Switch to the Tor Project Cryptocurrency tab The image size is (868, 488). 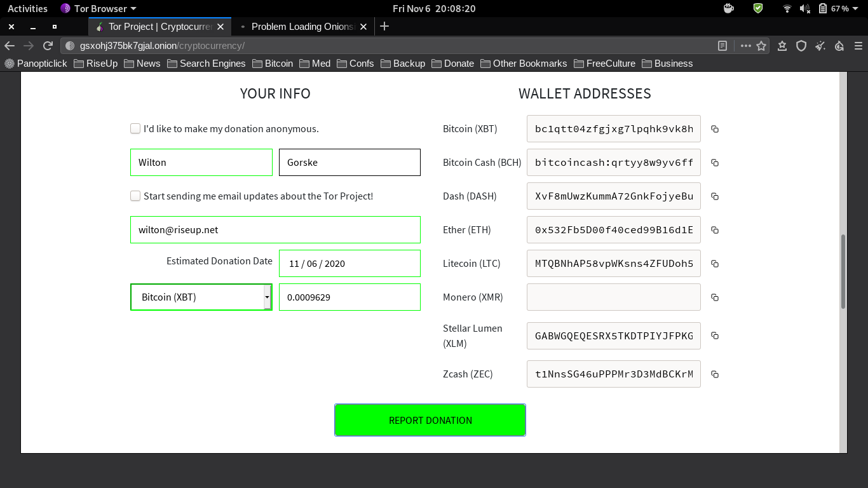pyautogui.click(x=159, y=27)
